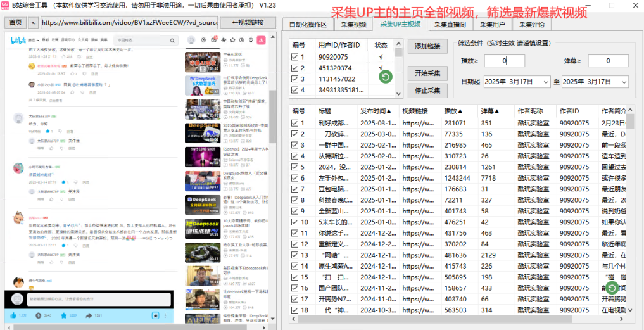The image size is (644, 330).
Task: Click down arrow of user ID list scrollbar
Action: click(398, 94)
